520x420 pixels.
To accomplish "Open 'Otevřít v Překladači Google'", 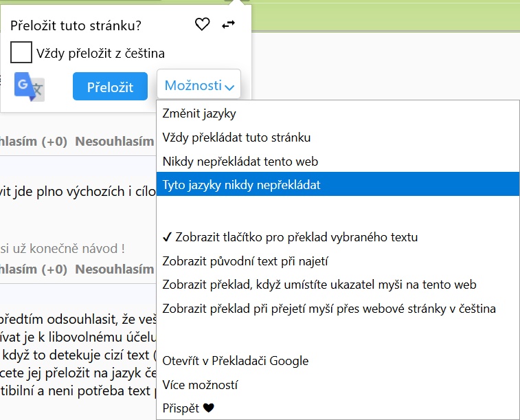I will (236, 361).
